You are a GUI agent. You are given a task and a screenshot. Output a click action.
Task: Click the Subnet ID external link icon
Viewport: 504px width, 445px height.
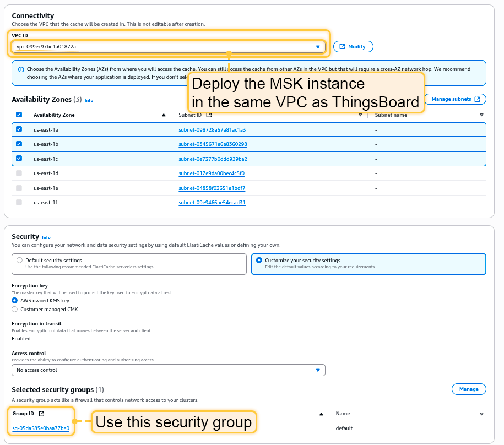click(209, 115)
